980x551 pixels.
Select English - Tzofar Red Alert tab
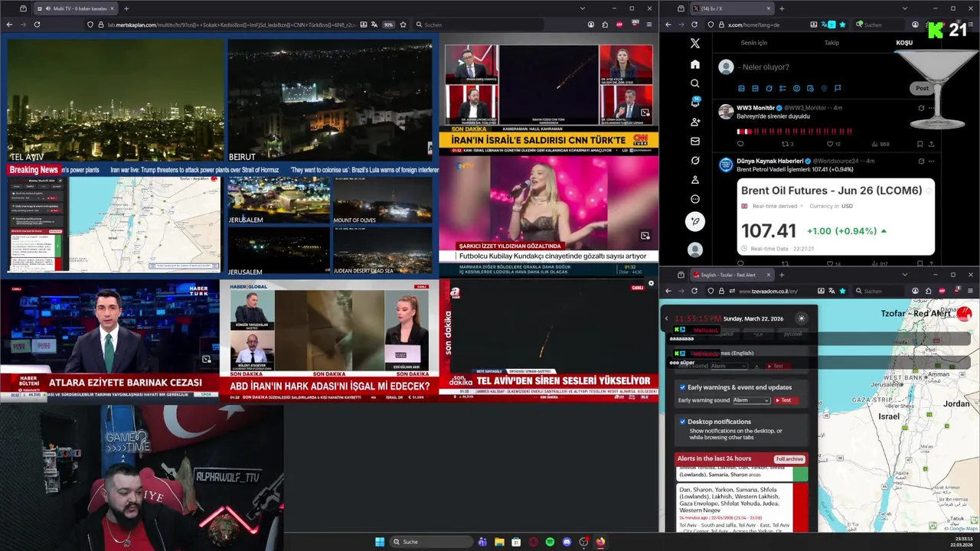coord(732,275)
